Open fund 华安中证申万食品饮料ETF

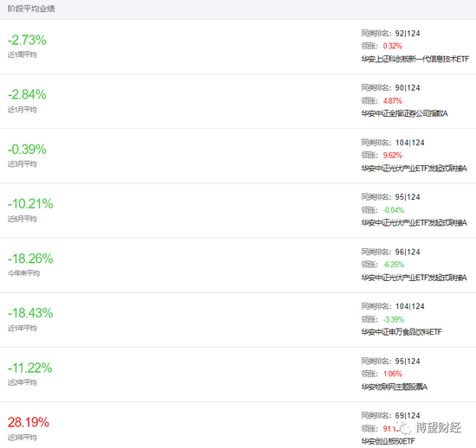402,332
